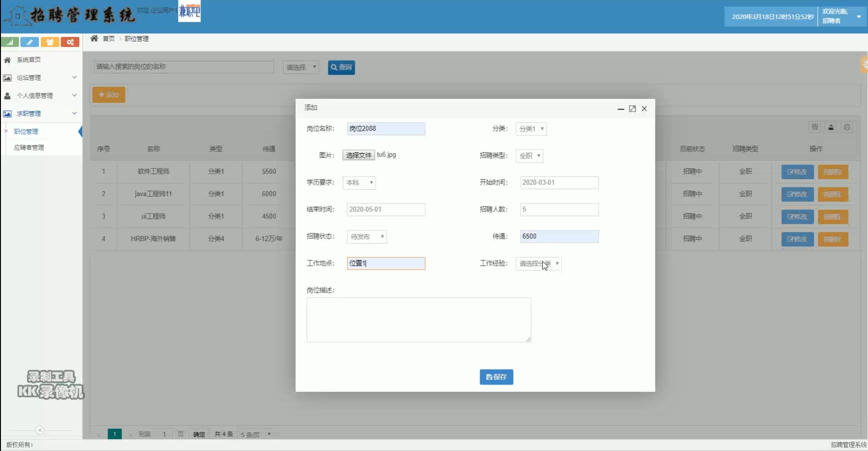This screenshot has height=451, width=868.
Task: Click the 保存 button
Action: click(x=497, y=377)
